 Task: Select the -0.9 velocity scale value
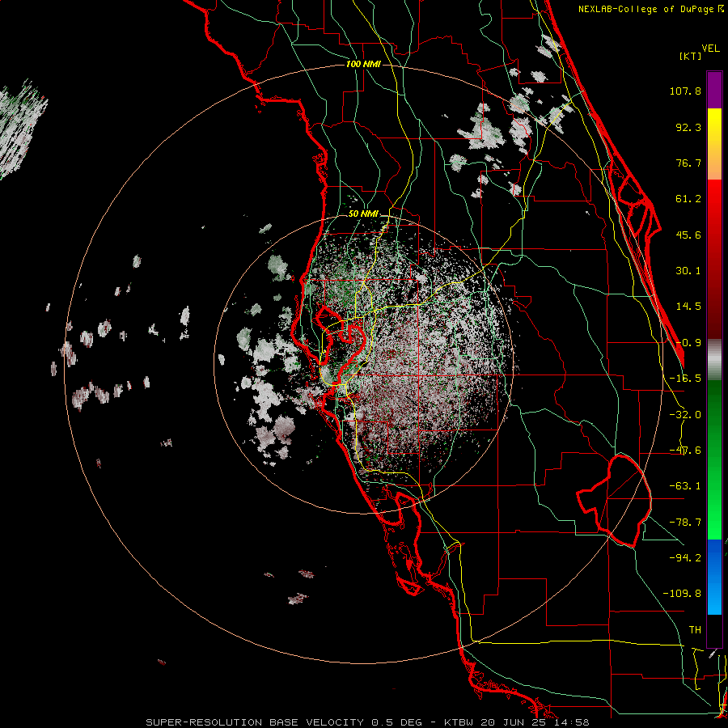tap(688, 343)
